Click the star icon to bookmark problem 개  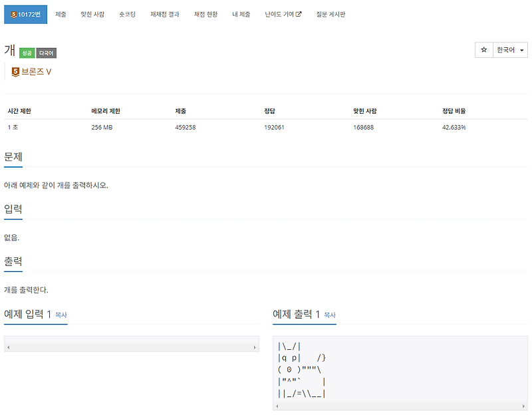coord(484,49)
